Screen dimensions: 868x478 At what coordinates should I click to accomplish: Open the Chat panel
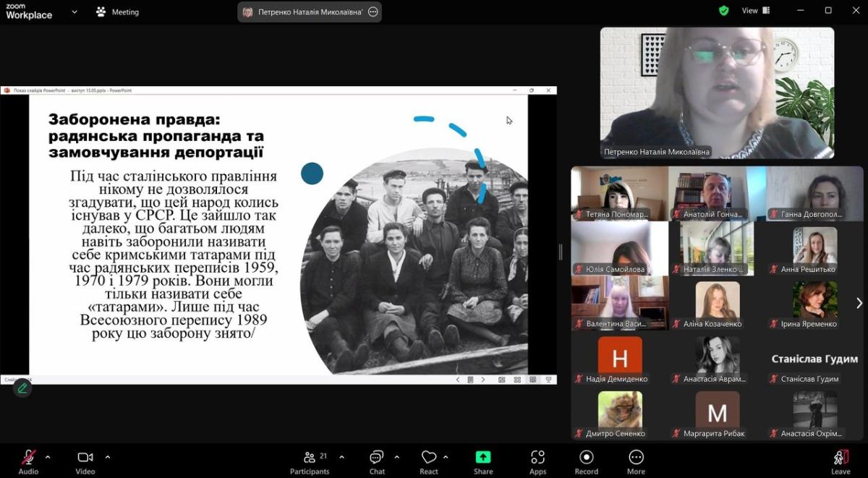point(377,462)
